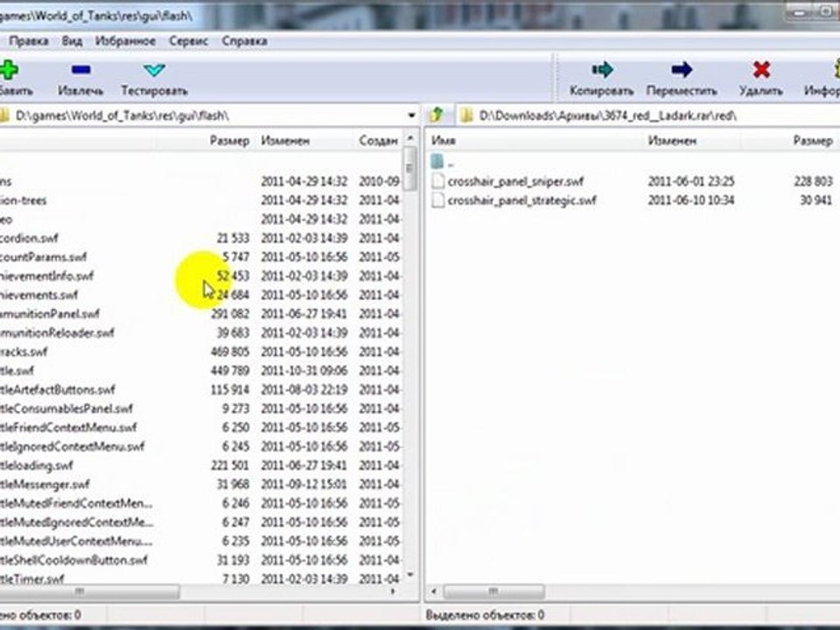
Task: Select the AmmunitionReloader.swf row
Action: [201, 332]
